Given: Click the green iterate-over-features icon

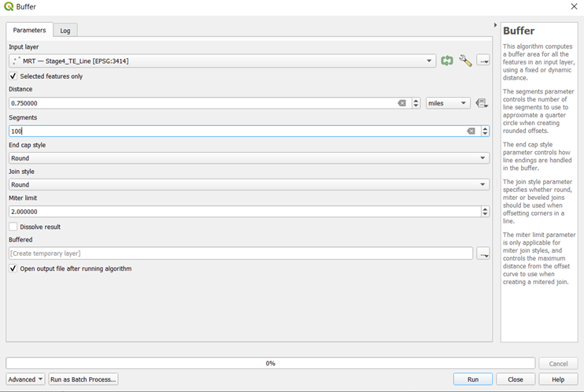Looking at the screenshot, I should 447,61.
